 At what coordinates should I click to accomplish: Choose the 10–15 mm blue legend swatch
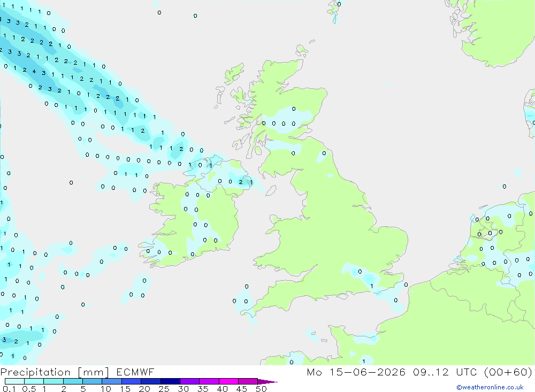112,381
